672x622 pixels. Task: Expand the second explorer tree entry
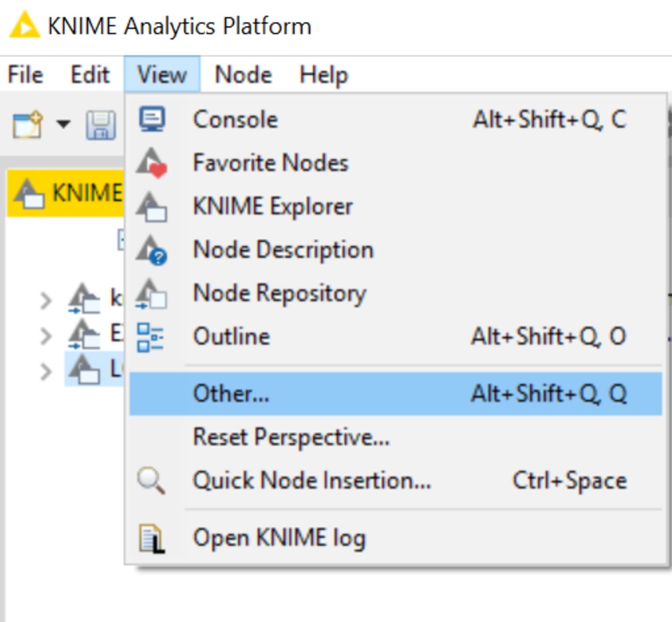[x=45, y=336]
